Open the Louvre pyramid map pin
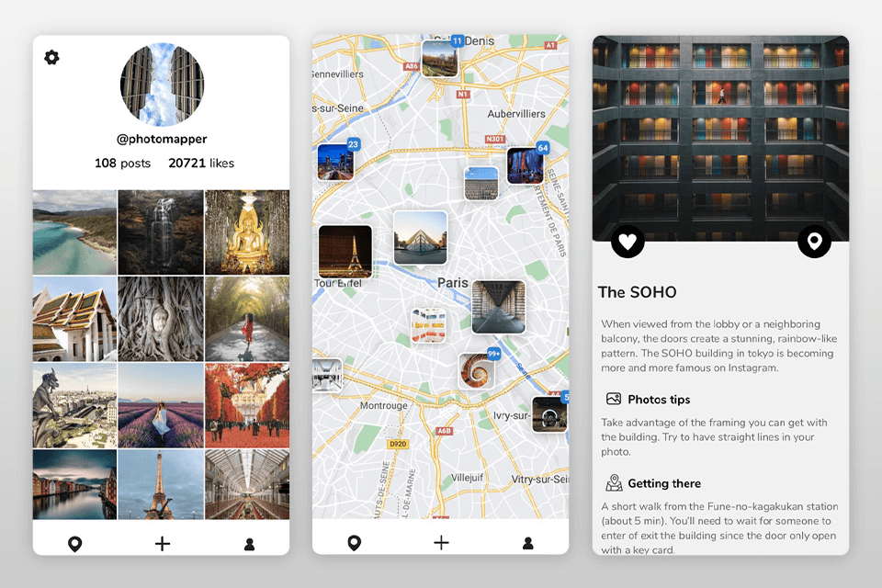 pos(420,237)
